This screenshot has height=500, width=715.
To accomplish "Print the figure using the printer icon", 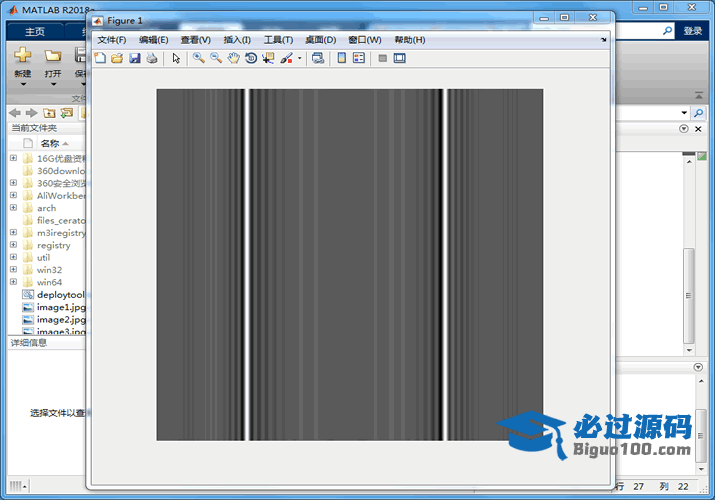I will (x=151, y=58).
